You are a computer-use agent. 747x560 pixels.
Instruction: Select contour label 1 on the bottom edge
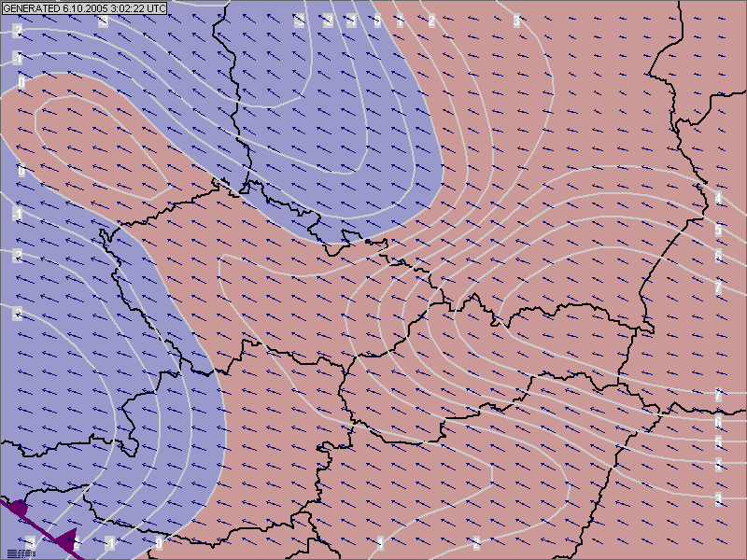(381, 543)
